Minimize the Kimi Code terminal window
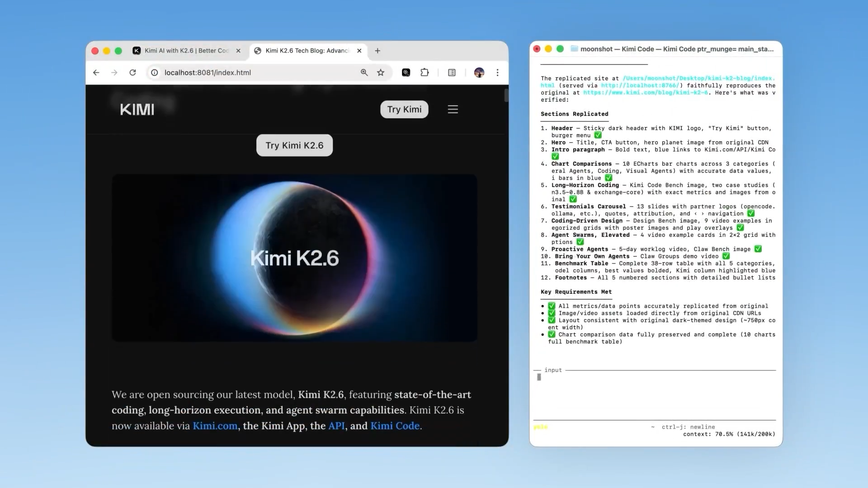Image resolution: width=868 pixels, height=488 pixels. tap(548, 49)
